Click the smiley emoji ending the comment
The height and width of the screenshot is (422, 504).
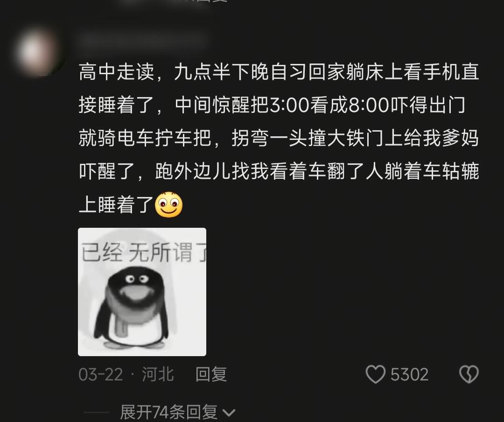coord(169,204)
